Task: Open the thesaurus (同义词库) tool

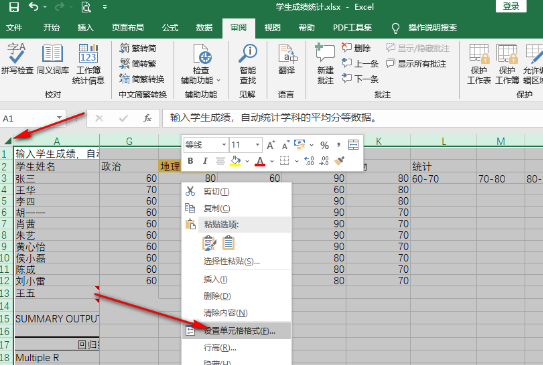Action: coord(53,59)
